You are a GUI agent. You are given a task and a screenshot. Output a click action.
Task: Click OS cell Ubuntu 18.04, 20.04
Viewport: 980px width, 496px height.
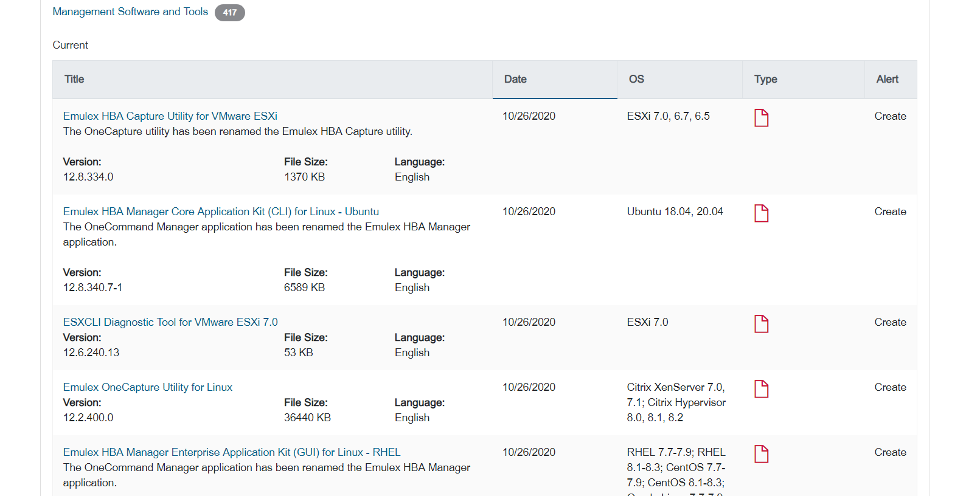(x=675, y=212)
